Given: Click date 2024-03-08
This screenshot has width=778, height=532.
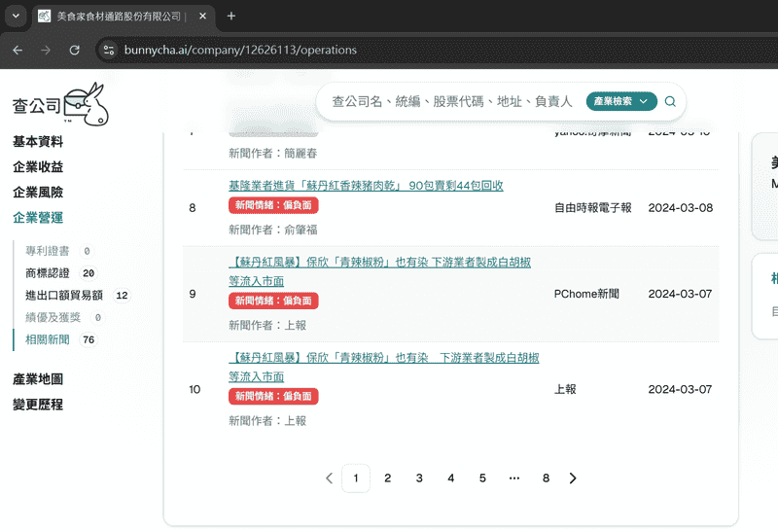Looking at the screenshot, I should 681,208.
